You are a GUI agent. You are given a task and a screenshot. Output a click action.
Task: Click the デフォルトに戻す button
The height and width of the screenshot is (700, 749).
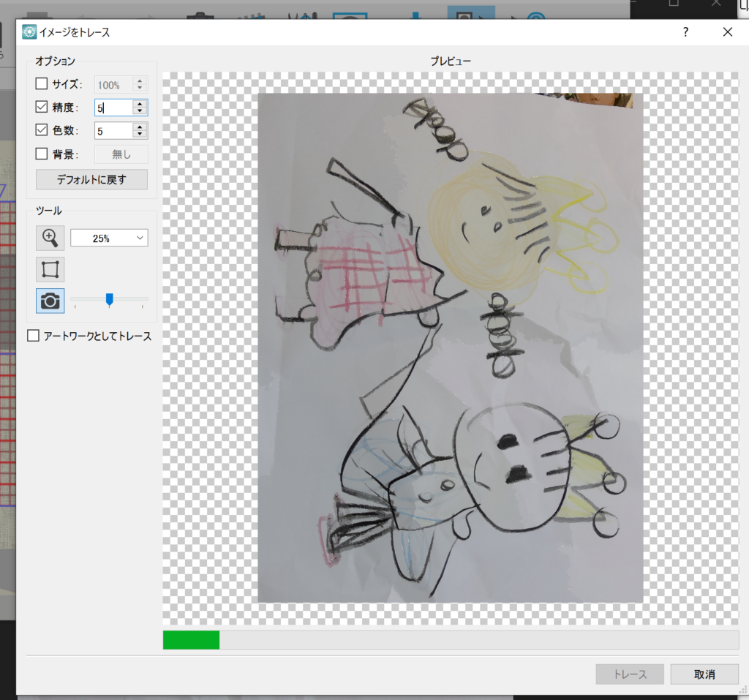click(x=91, y=179)
